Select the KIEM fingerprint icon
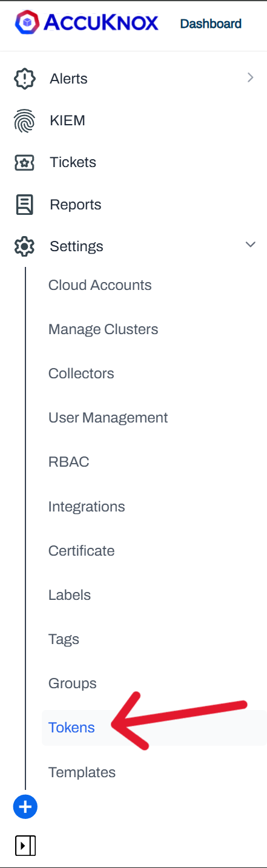Image resolution: width=267 pixels, height=868 pixels. (x=25, y=121)
